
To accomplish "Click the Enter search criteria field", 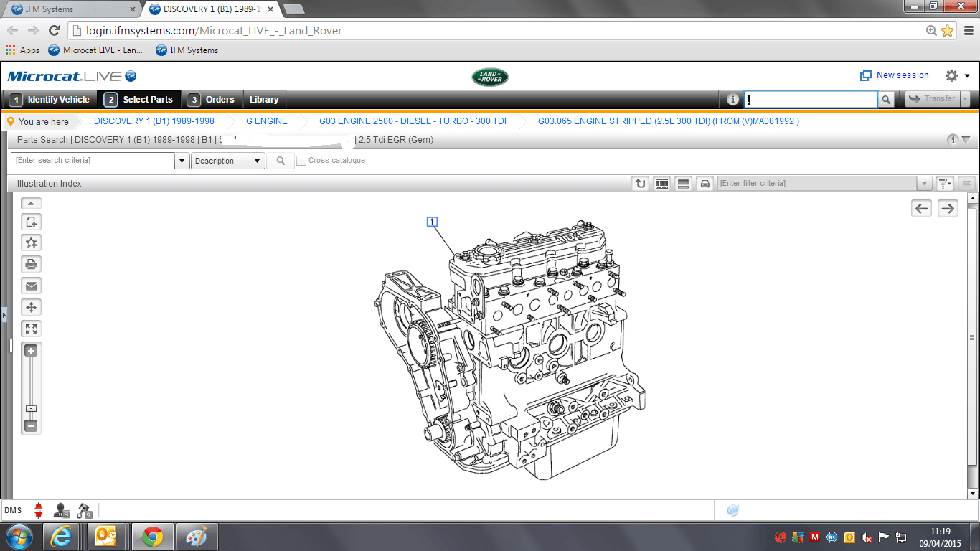I will click(93, 161).
